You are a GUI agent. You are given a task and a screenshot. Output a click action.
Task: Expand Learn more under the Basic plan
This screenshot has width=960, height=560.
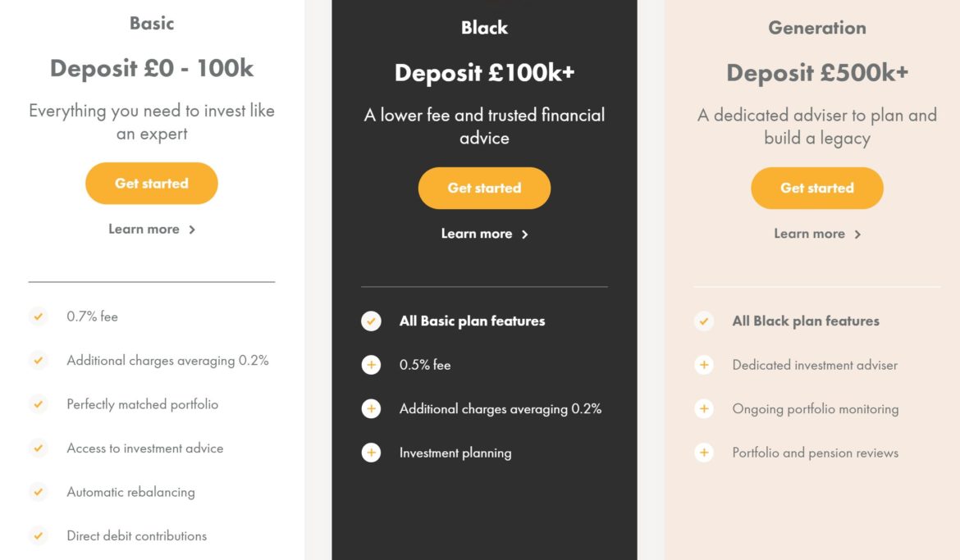point(151,229)
